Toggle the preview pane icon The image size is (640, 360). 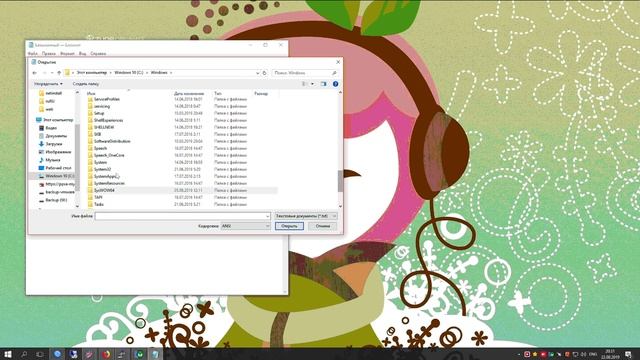[x=324, y=84]
